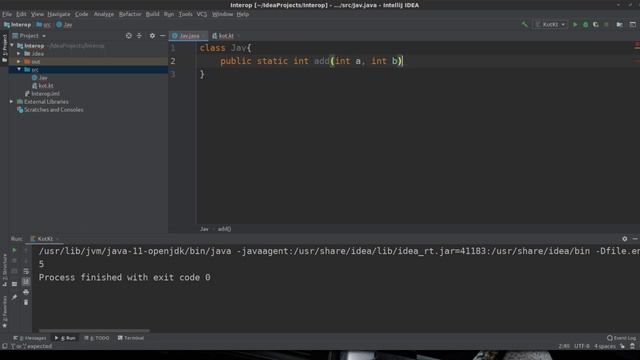Image resolution: width=640 pixels, height=360 pixels.
Task: Toggle the Structure tool window side tab
Action: 4,269
